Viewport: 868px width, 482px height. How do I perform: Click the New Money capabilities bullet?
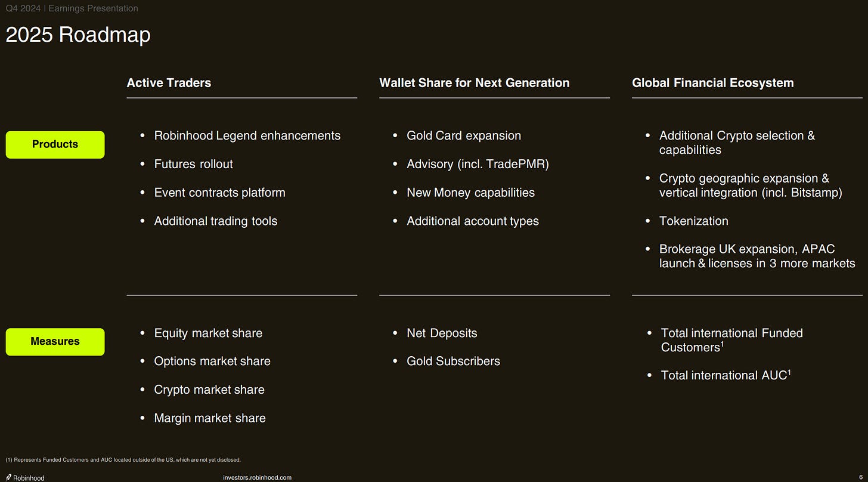point(470,193)
